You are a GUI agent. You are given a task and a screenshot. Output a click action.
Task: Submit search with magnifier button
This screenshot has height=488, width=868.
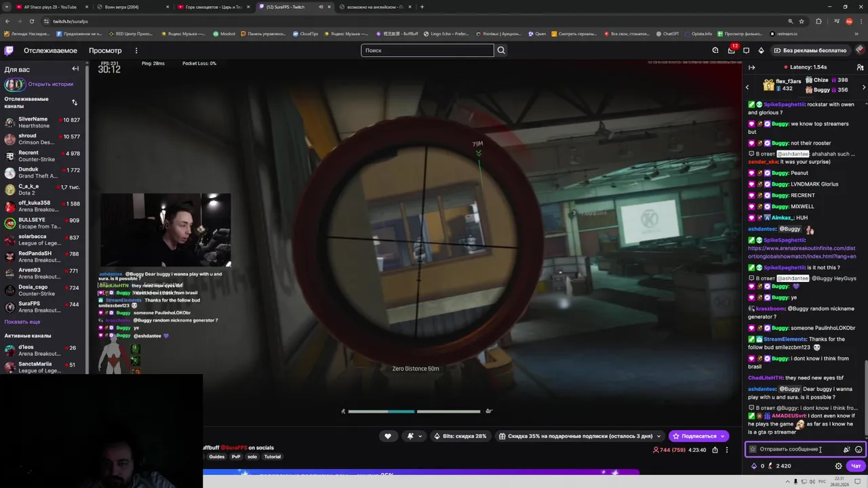[x=501, y=50]
